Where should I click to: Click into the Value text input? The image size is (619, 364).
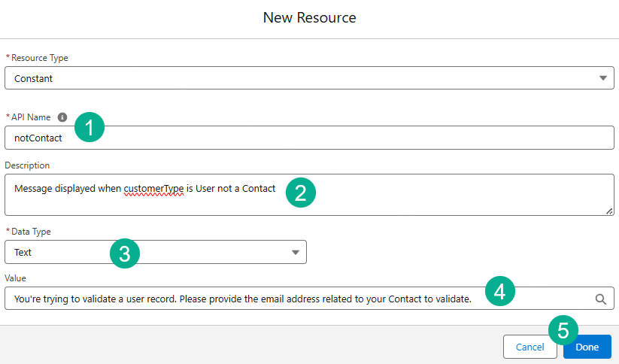[241, 299]
